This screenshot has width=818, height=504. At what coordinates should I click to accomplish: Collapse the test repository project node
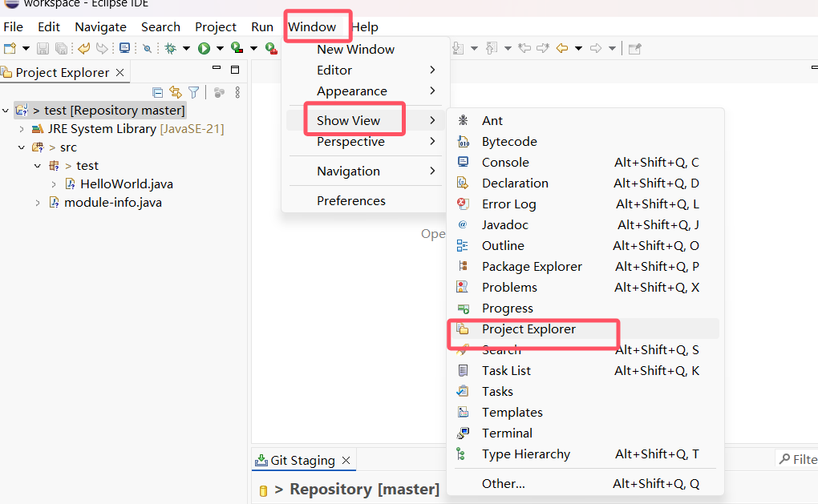6,111
